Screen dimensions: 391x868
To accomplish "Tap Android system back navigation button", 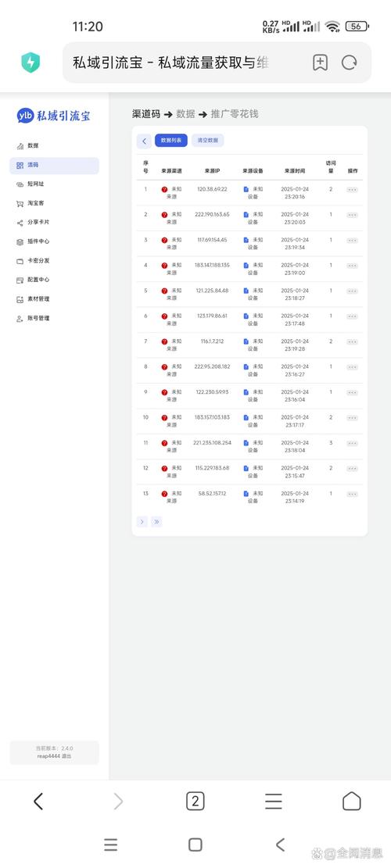I will (x=280, y=845).
